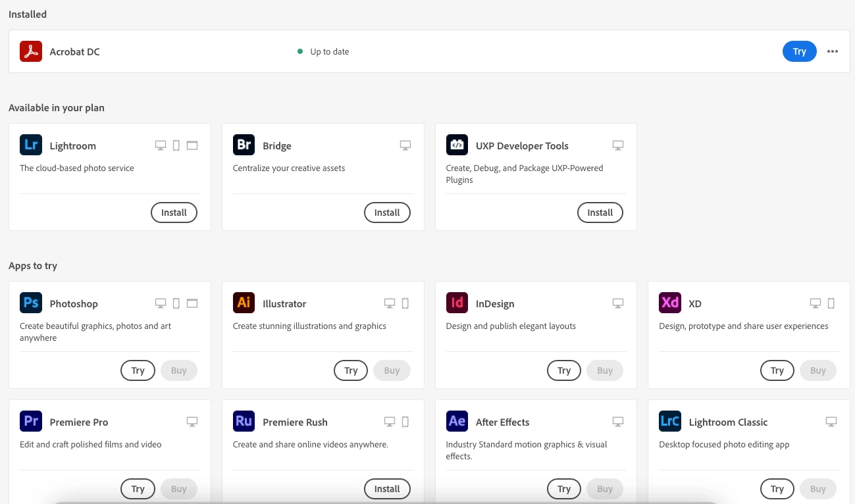Try the XD app
This screenshot has height=504, width=855.
pos(777,370)
